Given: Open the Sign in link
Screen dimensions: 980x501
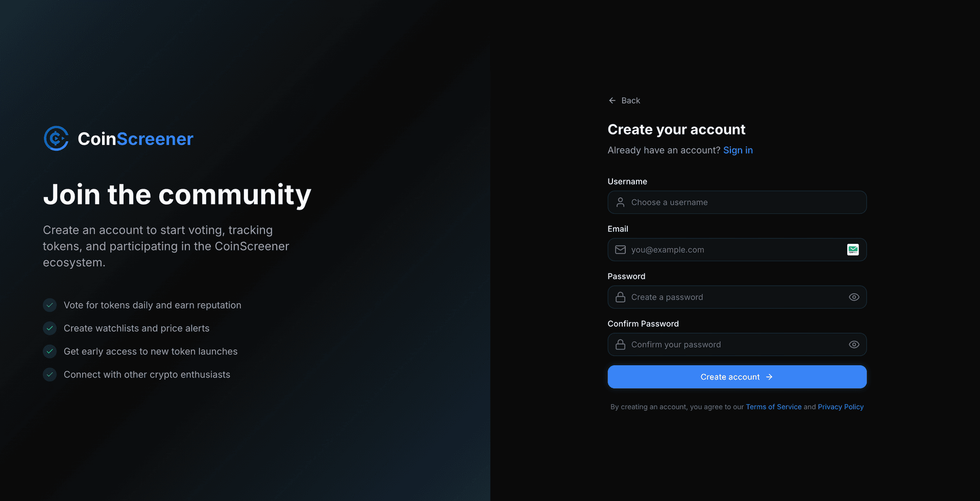Looking at the screenshot, I should (738, 150).
